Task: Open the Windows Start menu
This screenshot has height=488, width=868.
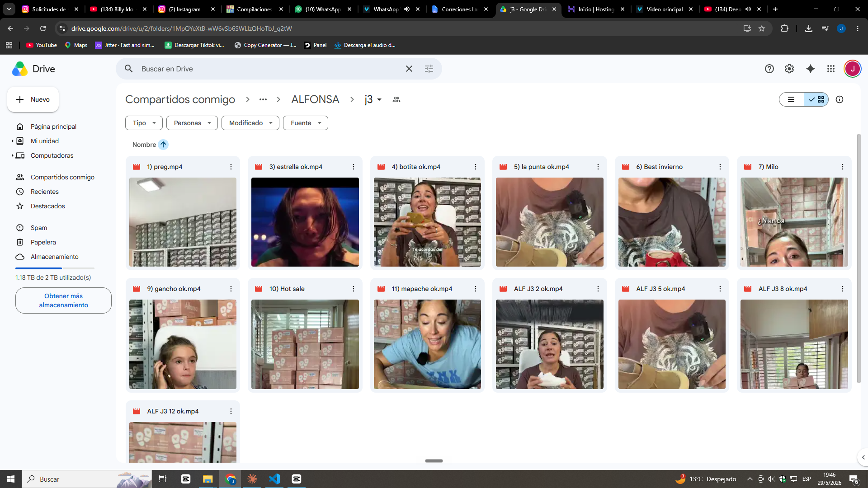Action: click(11, 479)
